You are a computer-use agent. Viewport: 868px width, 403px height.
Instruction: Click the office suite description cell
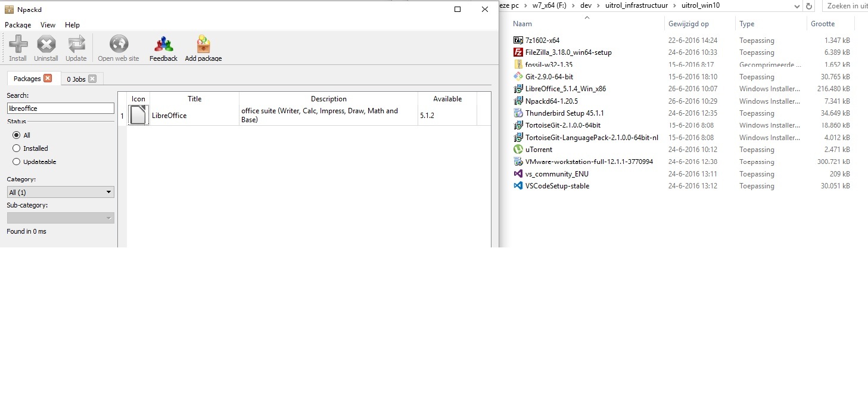click(328, 115)
